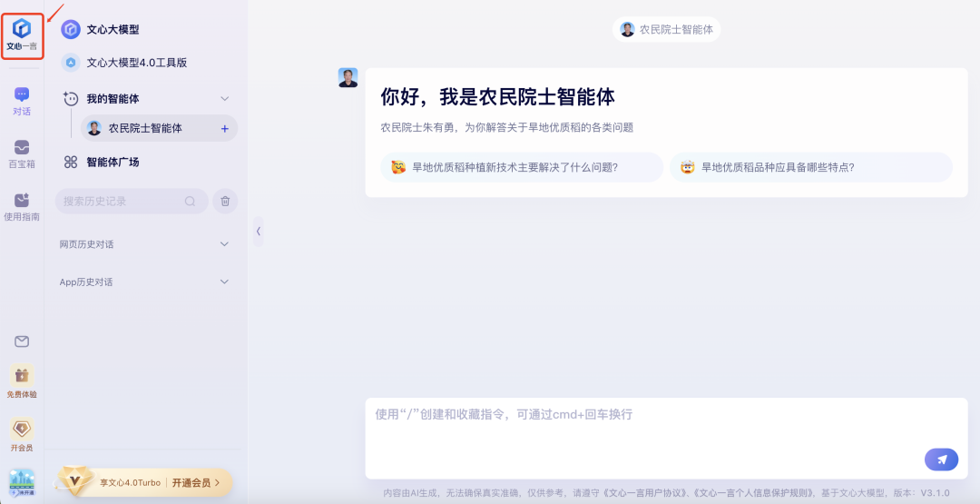
Task: Select the 智能体广场 grid icon
Action: pos(71,162)
